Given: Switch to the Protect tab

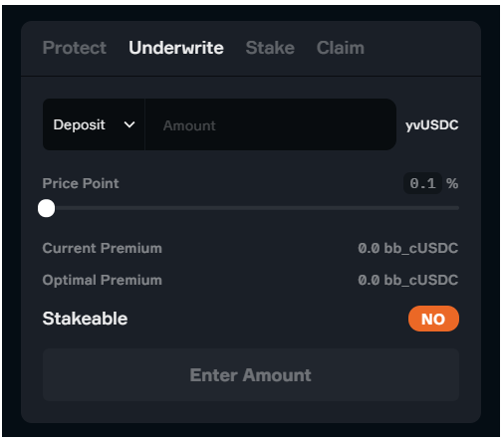Looking at the screenshot, I should point(75,48).
